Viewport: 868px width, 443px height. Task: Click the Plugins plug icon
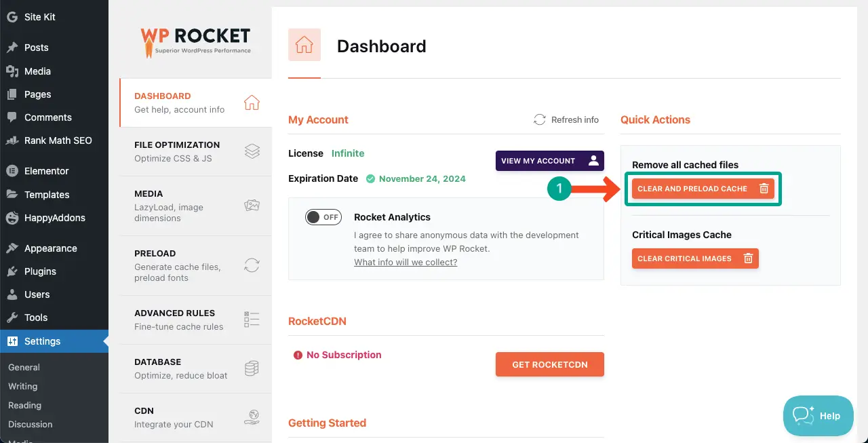(12, 271)
